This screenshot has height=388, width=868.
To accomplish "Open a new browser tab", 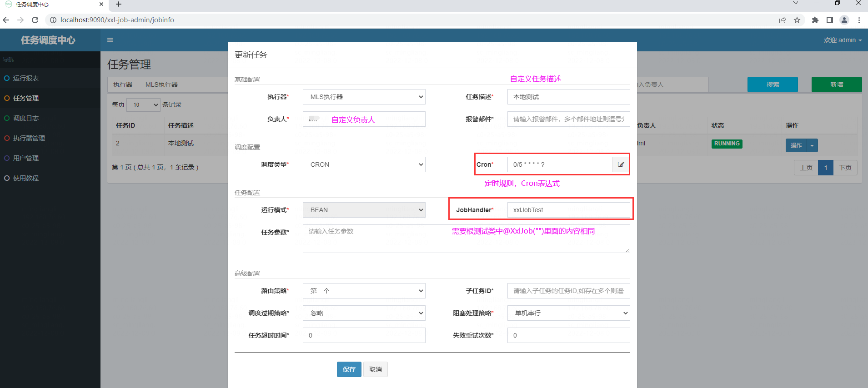I will (119, 5).
